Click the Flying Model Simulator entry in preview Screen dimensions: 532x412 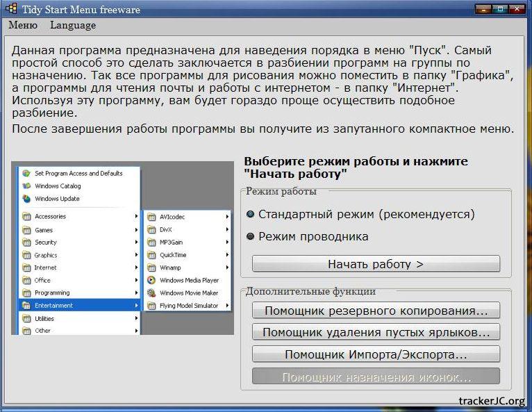pos(188,306)
